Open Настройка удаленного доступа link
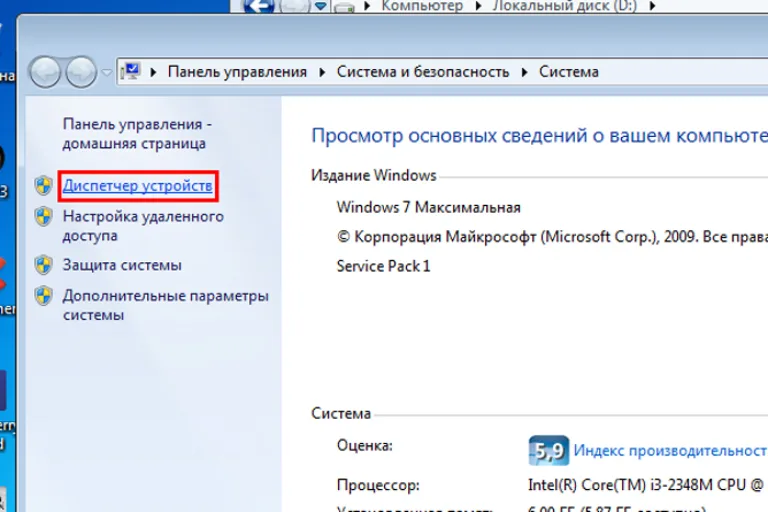The image size is (768, 512). coord(143,226)
